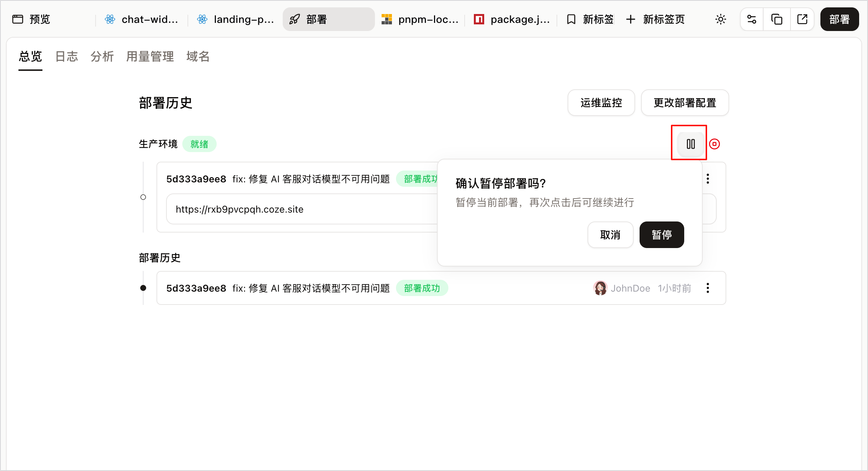Screen dimensions: 868x471
Task: Open production deployment three-dot menu
Action: pyautogui.click(x=708, y=179)
